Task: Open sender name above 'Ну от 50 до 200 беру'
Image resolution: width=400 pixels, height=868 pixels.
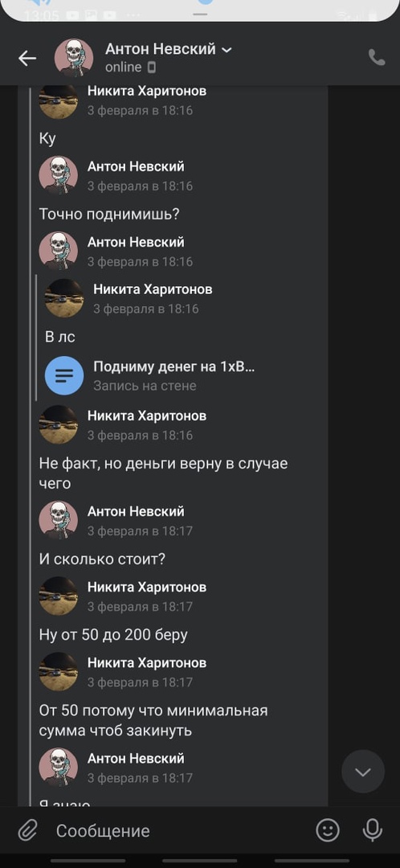Action: [x=147, y=587]
